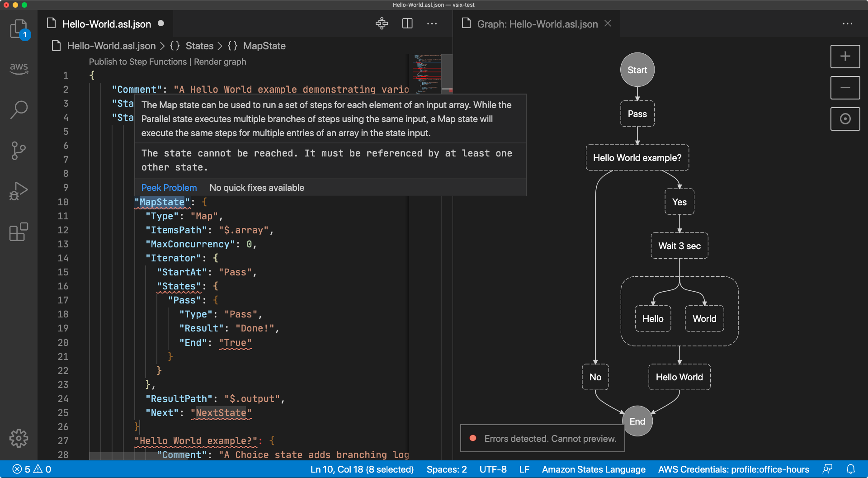Center the state machine graph
Screen dimensions: 868x478
click(845, 119)
